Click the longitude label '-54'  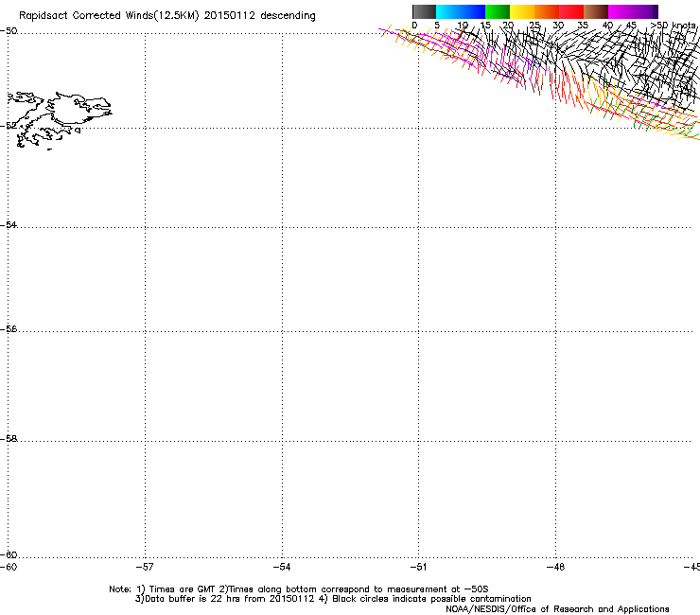click(x=282, y=567)
